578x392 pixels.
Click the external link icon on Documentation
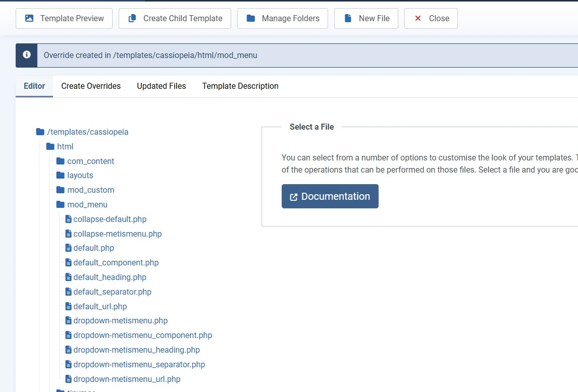293,197
